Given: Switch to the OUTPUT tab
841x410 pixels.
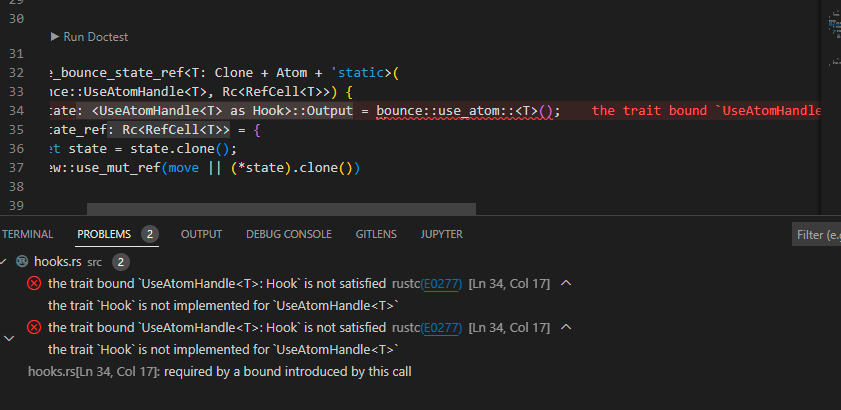Looking at the screenshot, I should (x=201, y=235).
